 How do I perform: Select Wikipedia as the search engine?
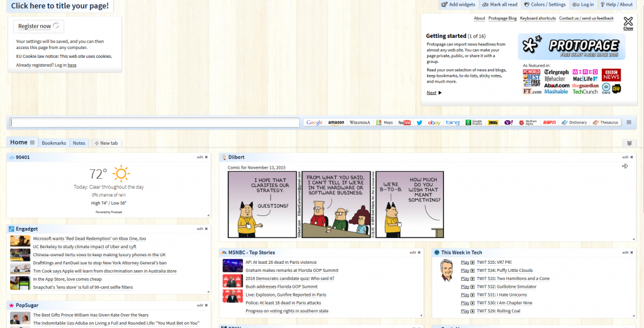click(x=360, y=123)
